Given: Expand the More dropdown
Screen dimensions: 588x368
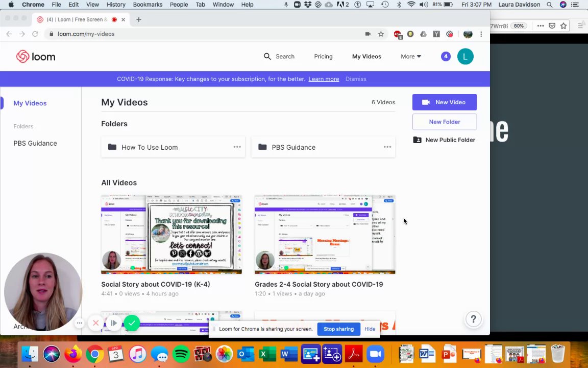Looking at the screenshot, I should [x=410, y=56].
